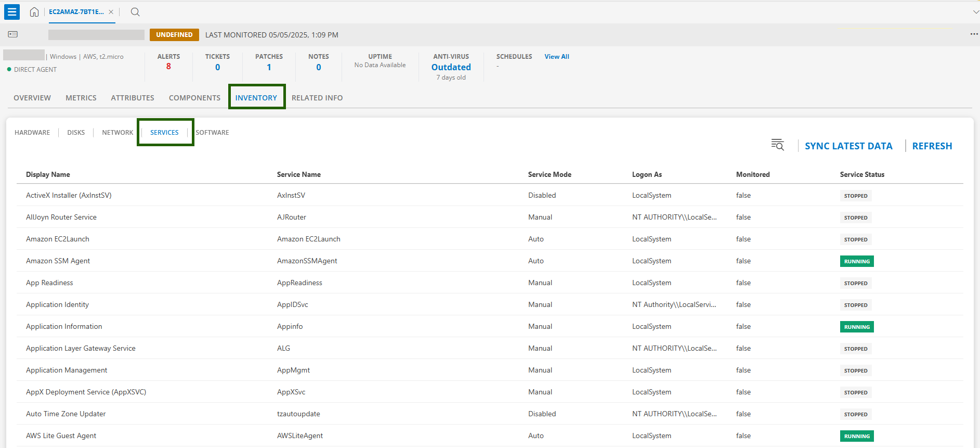Click RUNNING badge for AWS Lite Guest Agent

(857, 436)
